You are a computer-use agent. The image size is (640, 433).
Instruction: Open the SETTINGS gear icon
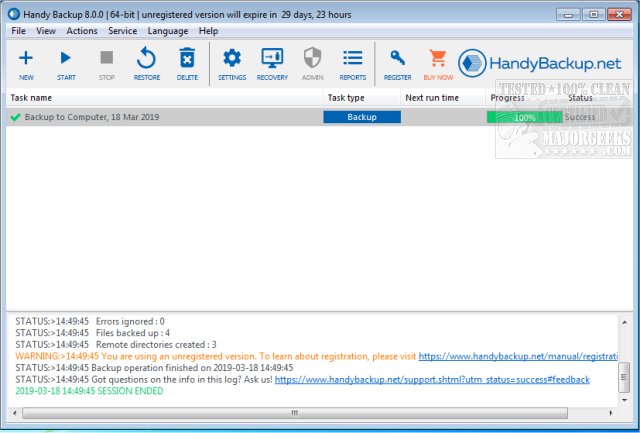[x=232, y=64]
